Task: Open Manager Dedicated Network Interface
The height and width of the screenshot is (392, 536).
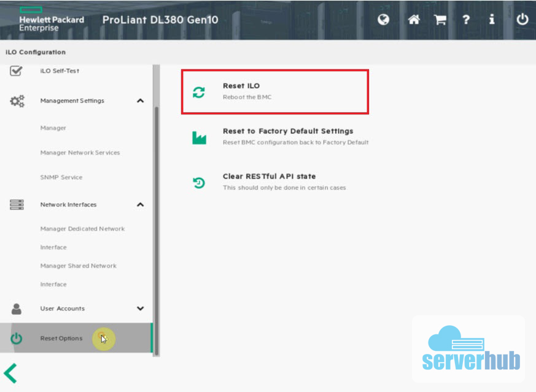Action: coord(82,229)
